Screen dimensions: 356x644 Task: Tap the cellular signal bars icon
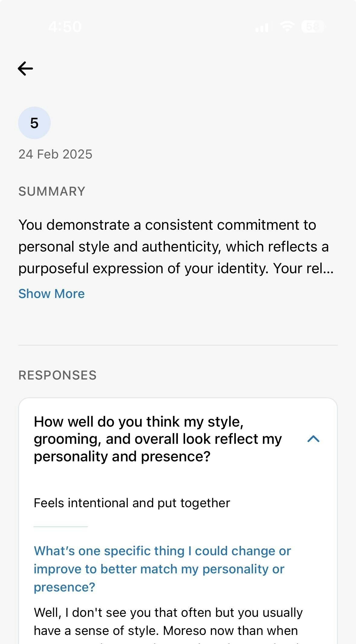point(262,28)
